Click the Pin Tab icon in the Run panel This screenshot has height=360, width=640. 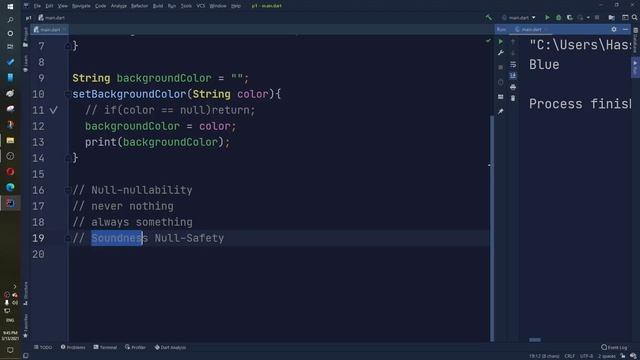tap(501, 111)
